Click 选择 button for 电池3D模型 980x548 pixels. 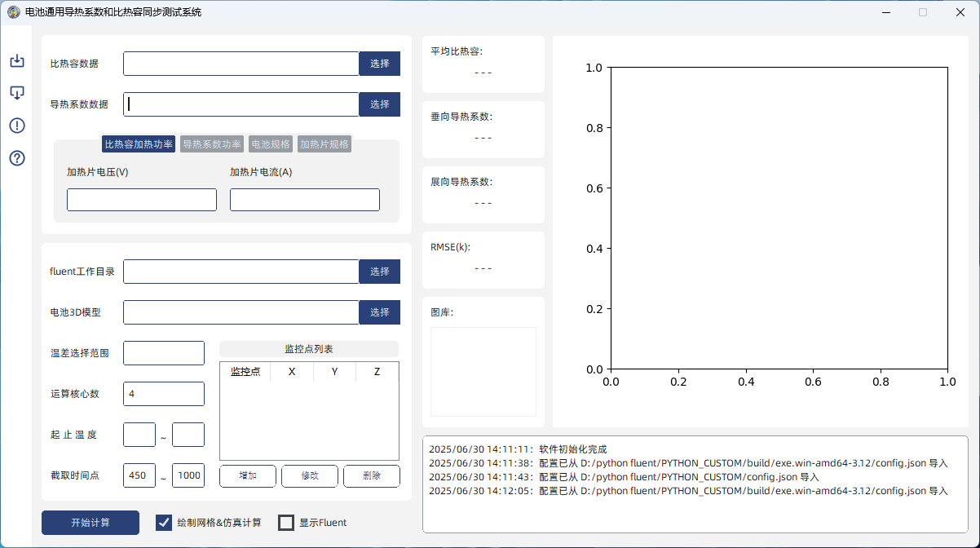tap(380, 312)
